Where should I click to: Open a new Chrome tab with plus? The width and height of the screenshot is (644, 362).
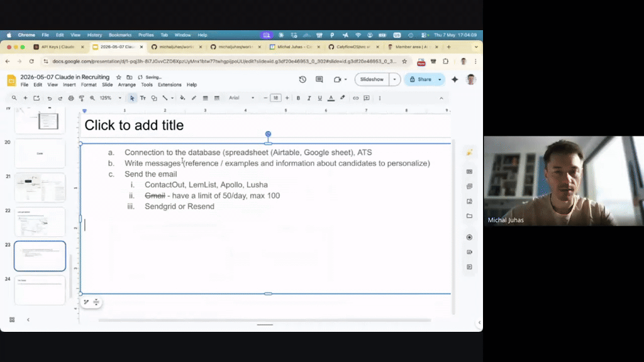point(448,47)
